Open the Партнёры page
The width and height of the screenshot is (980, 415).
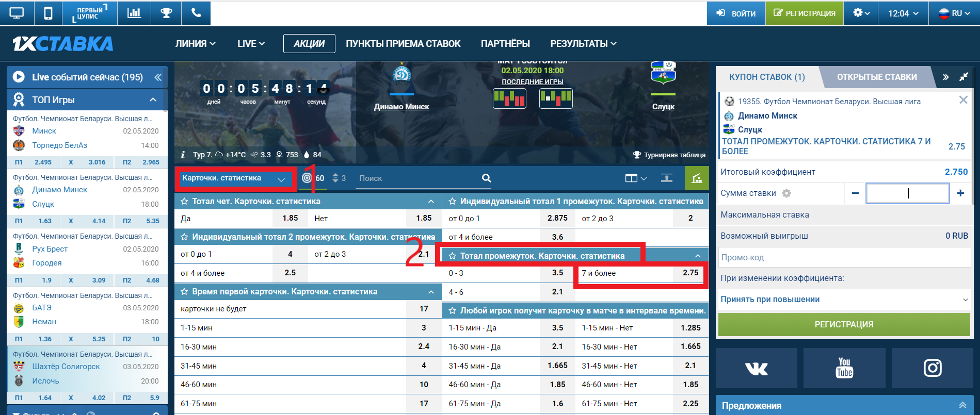(505, 44)
